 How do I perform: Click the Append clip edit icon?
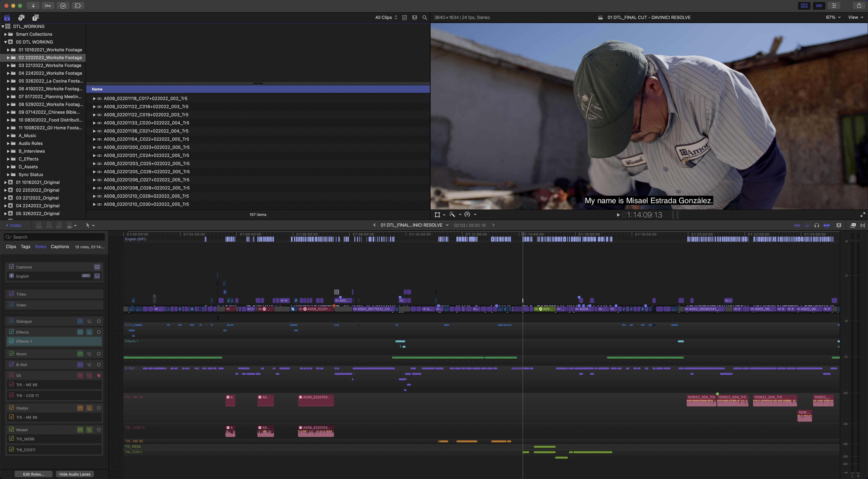tap(59, 225)
